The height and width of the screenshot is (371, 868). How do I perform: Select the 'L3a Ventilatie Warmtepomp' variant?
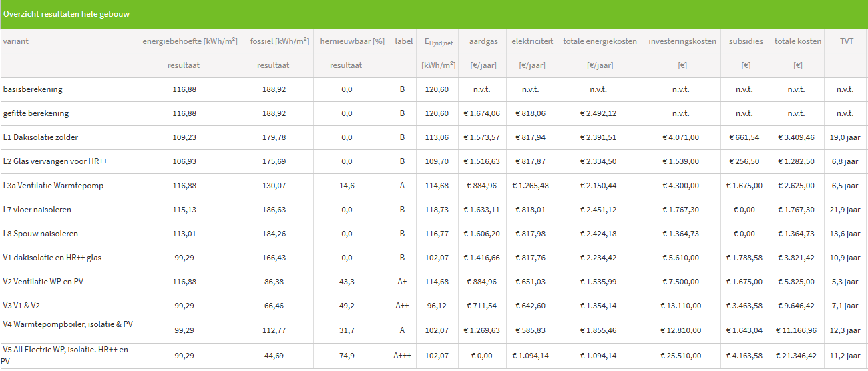(53, 185)
